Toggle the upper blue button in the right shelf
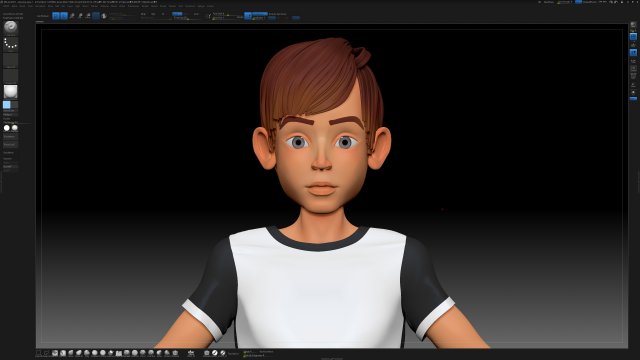Image resolution: width=640 pixels, height=360 pixels. [633, 37]
